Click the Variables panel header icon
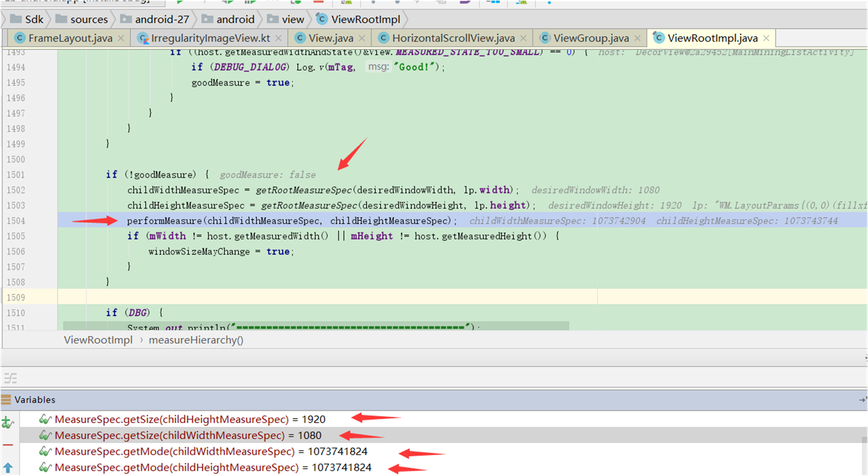Viewport: 868px width, 476px height. click(x=6, y=400)
